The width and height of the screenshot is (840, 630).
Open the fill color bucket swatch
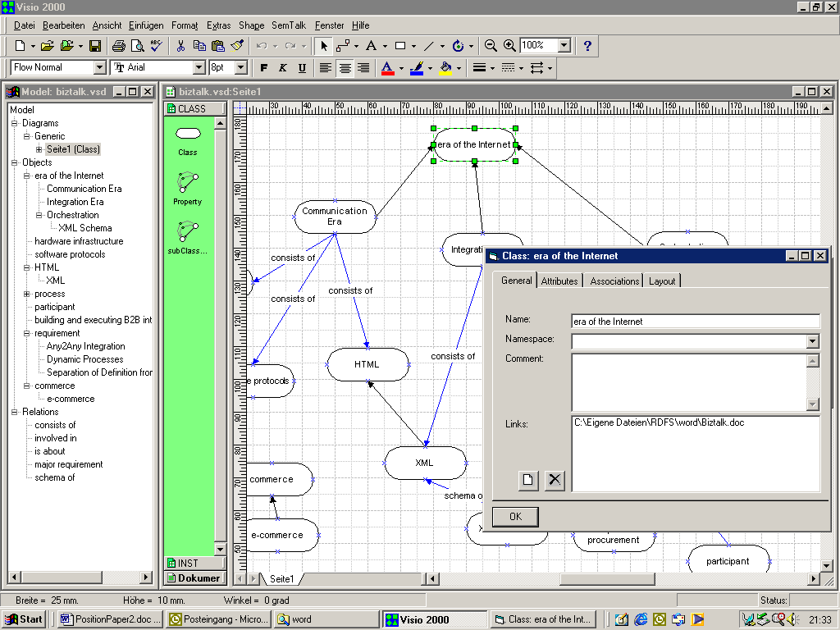coord(446,68)
